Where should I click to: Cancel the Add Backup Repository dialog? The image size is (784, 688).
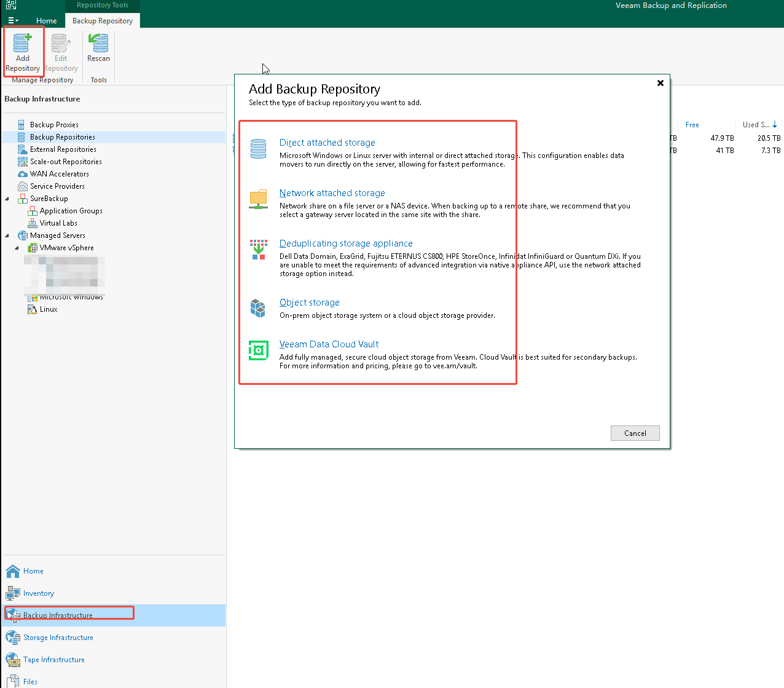635,433
